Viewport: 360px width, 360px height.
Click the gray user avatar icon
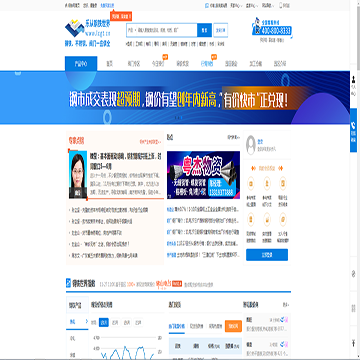coord(250,145)
